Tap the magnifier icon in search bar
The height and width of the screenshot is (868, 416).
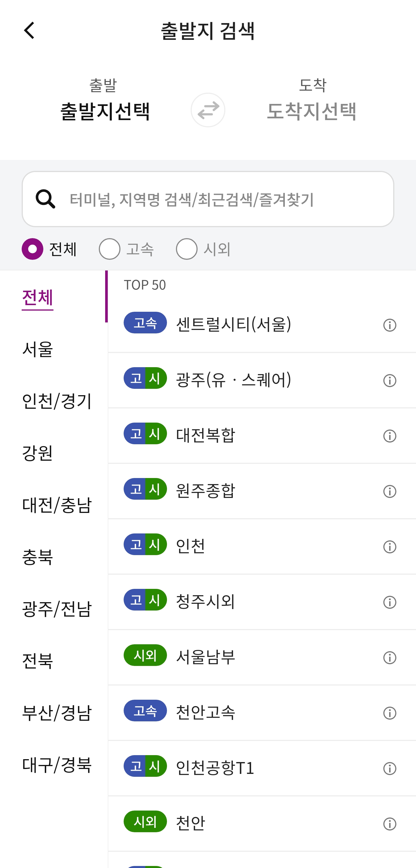coord(45,199)
